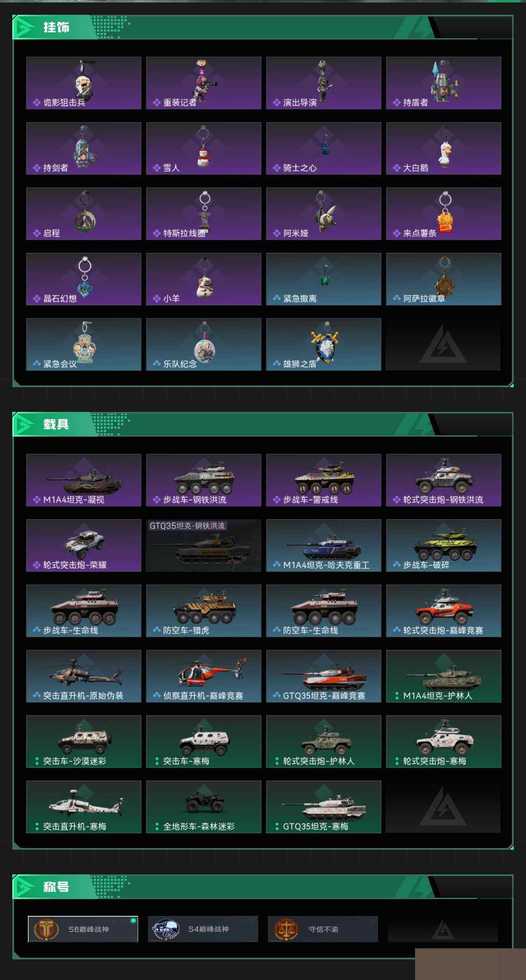Viewport: 526px width, 980px height.
Task: Select M1A4坦克-凝视 vehicle skin
Action: coord(84,480)
